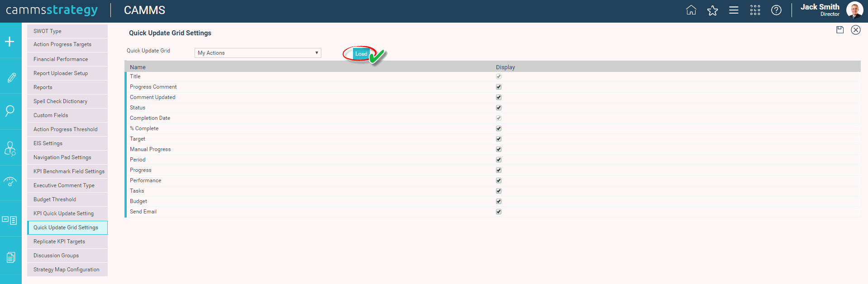Open Financial Performance menu item
Image resolution: width=868 pixels, height=284 pixels.
point(67,59)
